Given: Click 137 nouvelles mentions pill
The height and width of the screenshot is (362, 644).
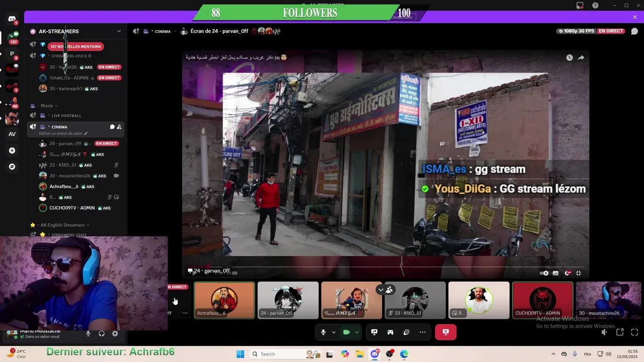Looking at the screenshot, I should pyautogui.click(x=75, y=46).
